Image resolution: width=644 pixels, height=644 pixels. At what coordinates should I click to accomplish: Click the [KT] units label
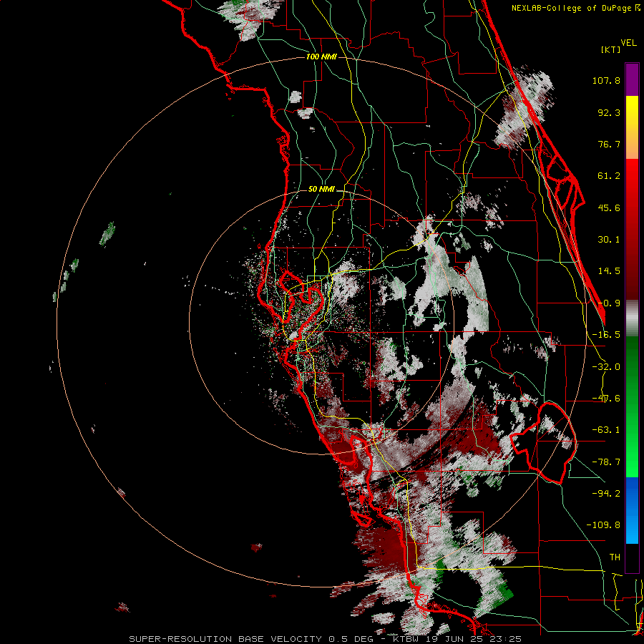coord(610,49)
